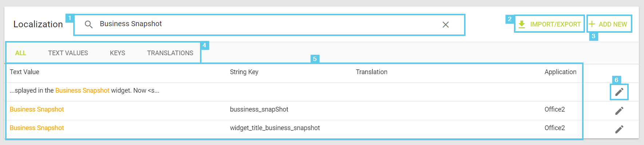Click the Text Value column header
The height and width of the screenshot is (145, 644).
tap(24, 72)
